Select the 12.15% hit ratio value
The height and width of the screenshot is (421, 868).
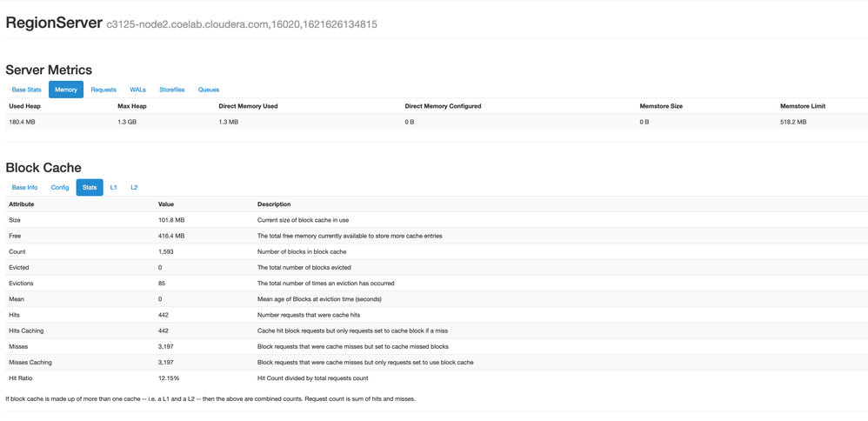(x=169, y=378)
